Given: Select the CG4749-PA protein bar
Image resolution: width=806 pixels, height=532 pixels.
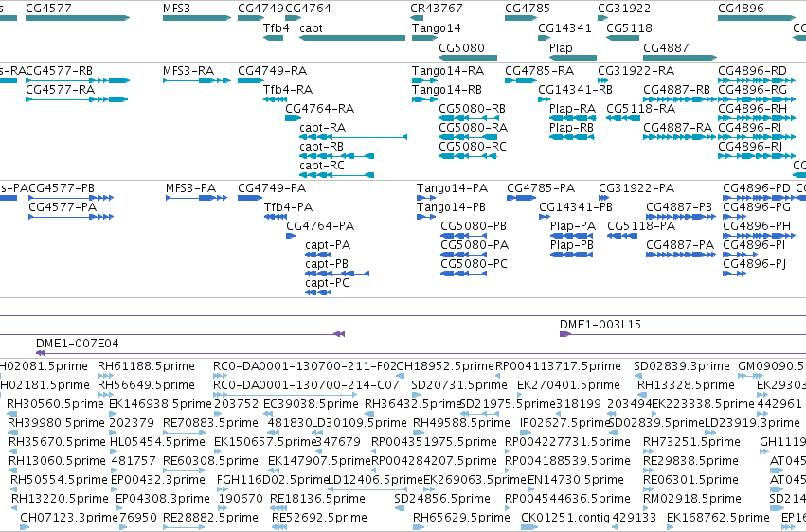Looking at the screenshot, I should pyautogui.click(x=250, y=198).
